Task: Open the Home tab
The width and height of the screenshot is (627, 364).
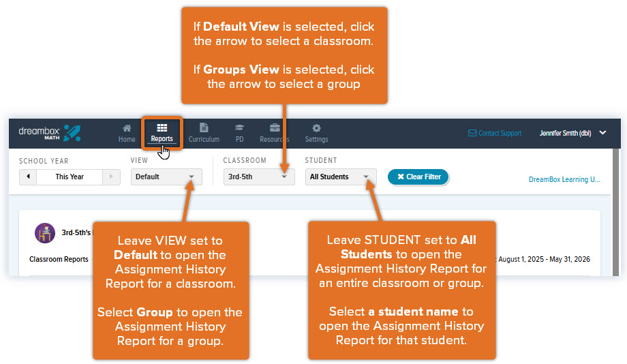Action: click(x=127, y=134)
